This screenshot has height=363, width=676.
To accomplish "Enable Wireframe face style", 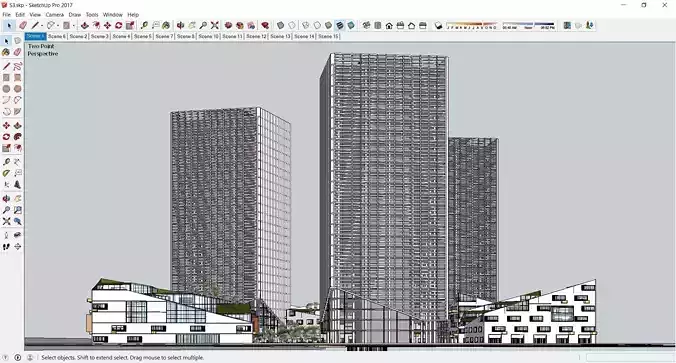I will point(306,25).
